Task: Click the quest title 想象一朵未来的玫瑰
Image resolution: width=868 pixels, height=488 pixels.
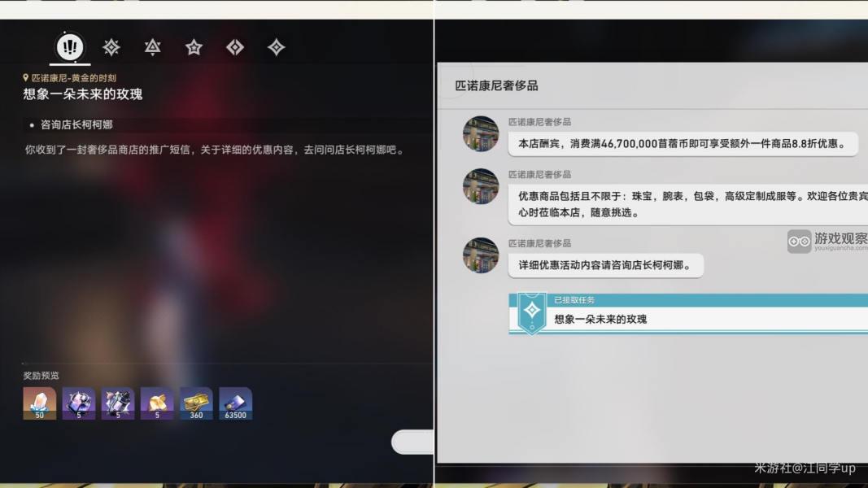Action: point(81,94)
